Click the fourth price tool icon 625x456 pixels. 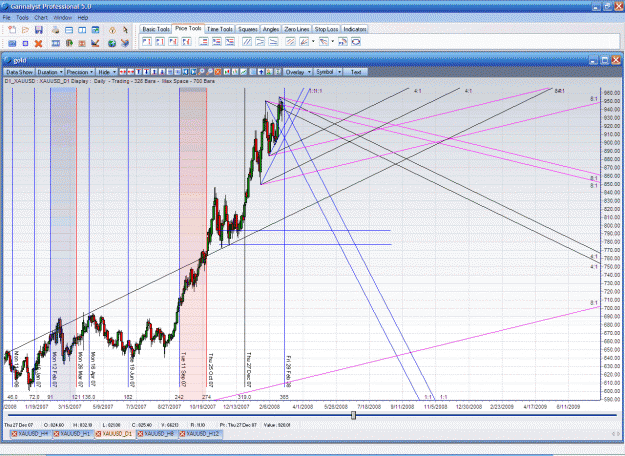(x=187, y=41)
